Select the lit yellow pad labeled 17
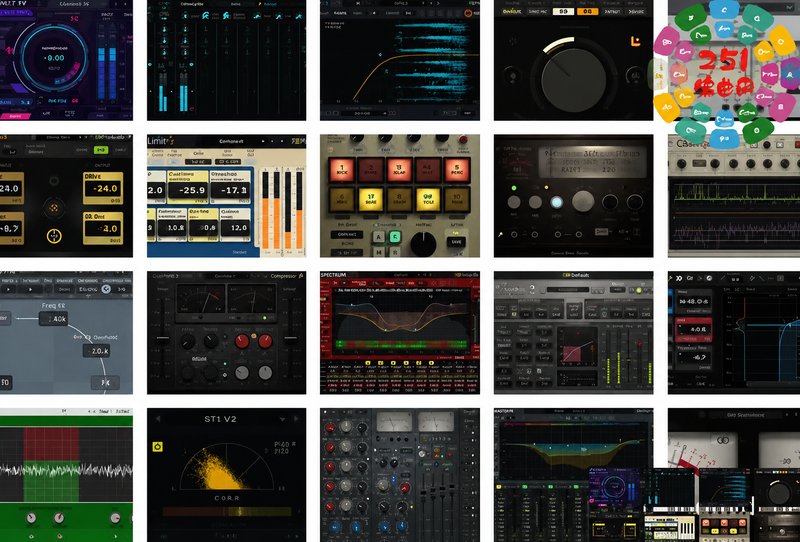 coord(370,200)
